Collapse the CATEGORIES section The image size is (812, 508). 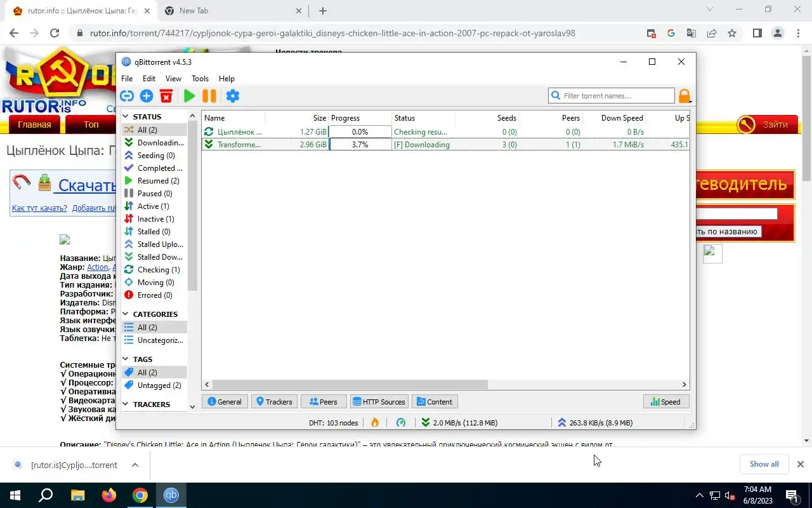(126, 314)
